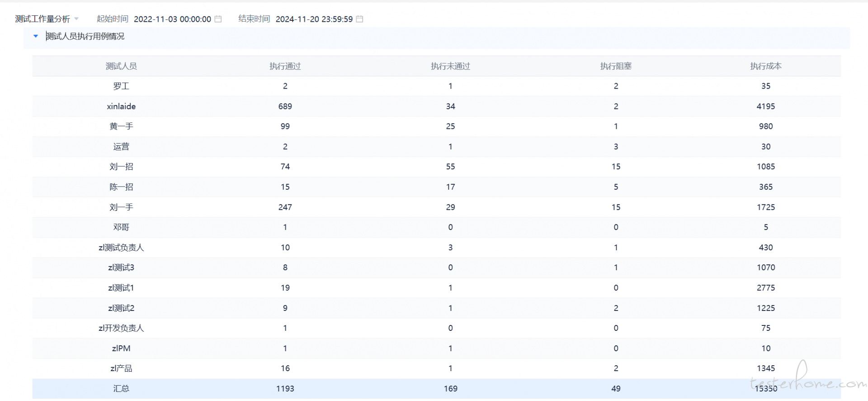
Task: Open the 测试工作量分析 dropdown arrow
Action: point(76,19)
